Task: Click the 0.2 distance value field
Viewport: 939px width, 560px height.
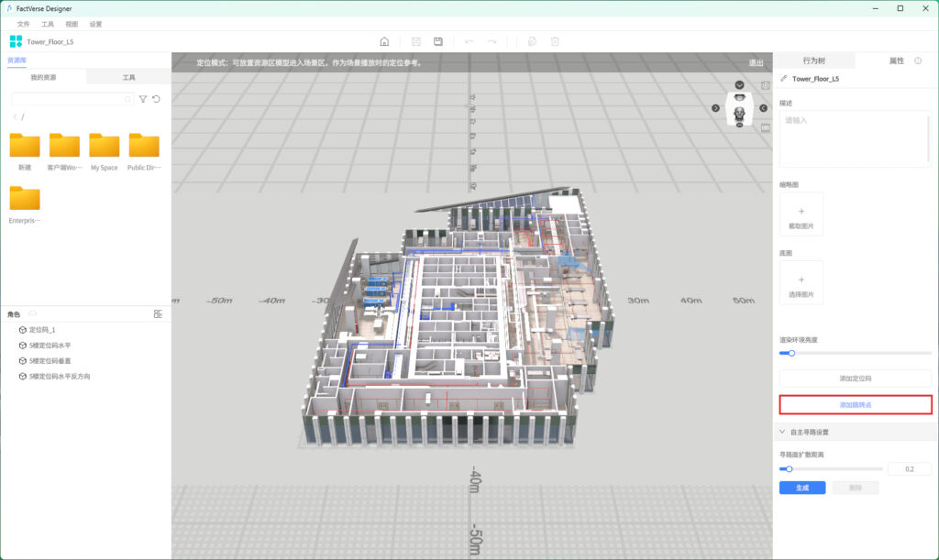Action: point(909,469)
